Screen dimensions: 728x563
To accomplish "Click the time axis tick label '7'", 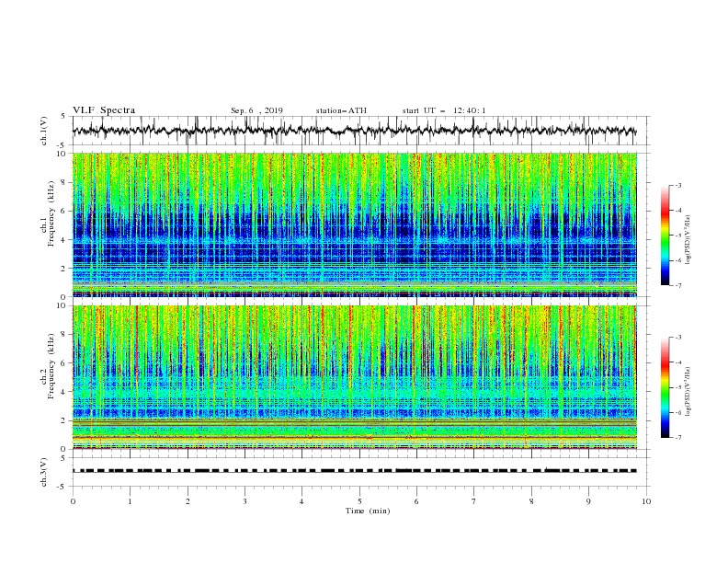I will (x=474, y=501).
